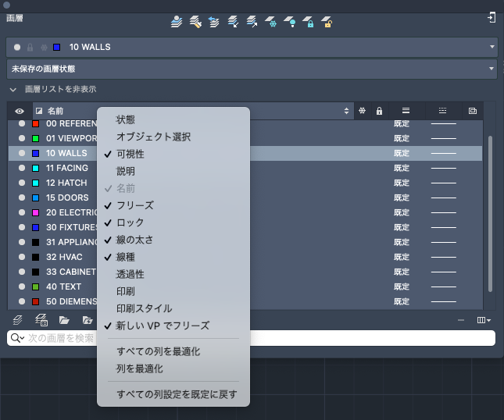
Task: Click the New Layer icon below list
Action: tap(18, 320)
